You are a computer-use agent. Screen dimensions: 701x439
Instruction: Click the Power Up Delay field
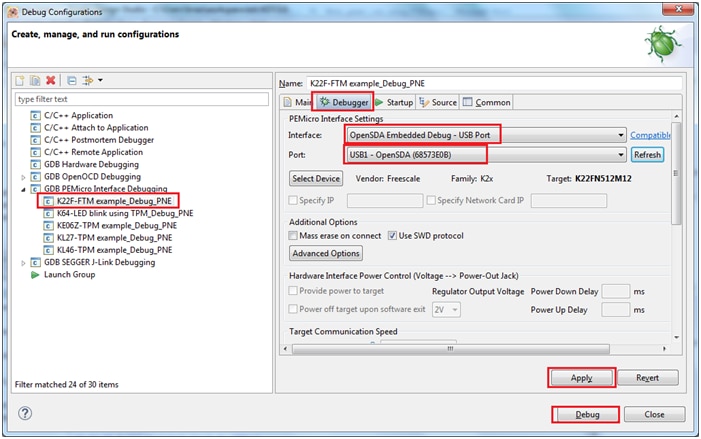616,309
